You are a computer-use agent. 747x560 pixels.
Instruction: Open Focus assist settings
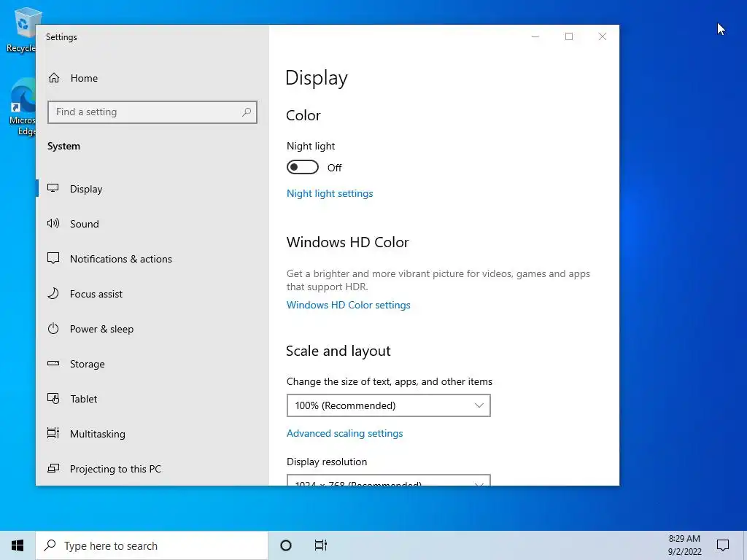coord(152,294)
